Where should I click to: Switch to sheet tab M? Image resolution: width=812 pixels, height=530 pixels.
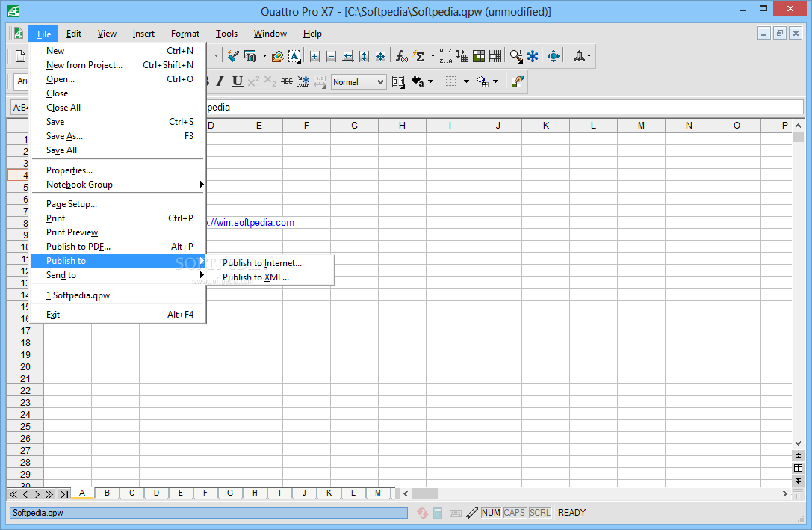tap(378, 493)
